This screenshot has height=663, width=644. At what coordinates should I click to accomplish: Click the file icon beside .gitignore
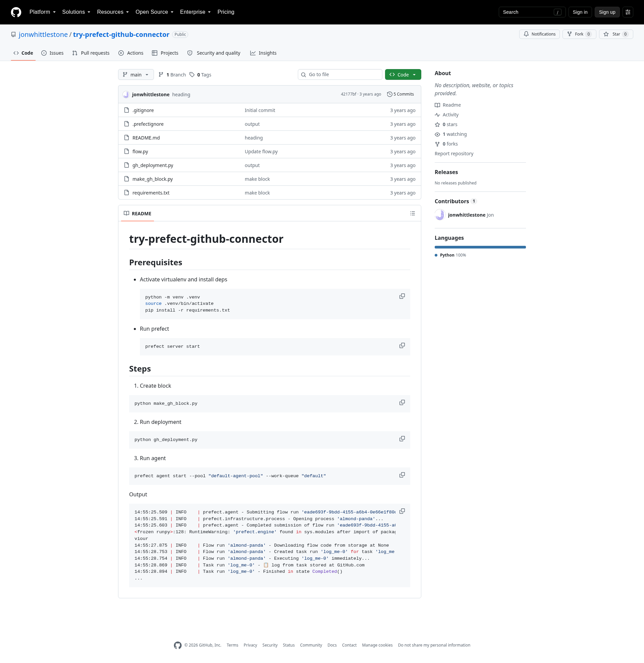(126, 110)
